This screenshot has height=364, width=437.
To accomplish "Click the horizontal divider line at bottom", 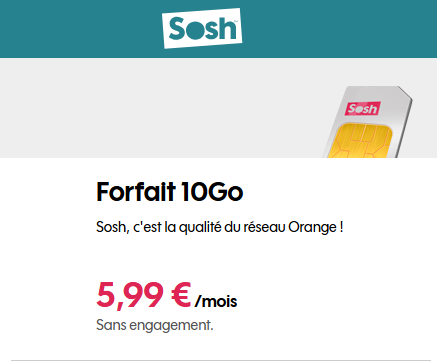I will pyautogui.click(x=221, y=360).
